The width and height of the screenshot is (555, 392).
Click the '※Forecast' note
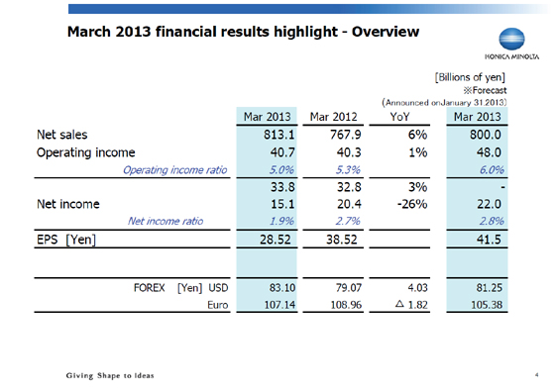[x=485, y=90]
